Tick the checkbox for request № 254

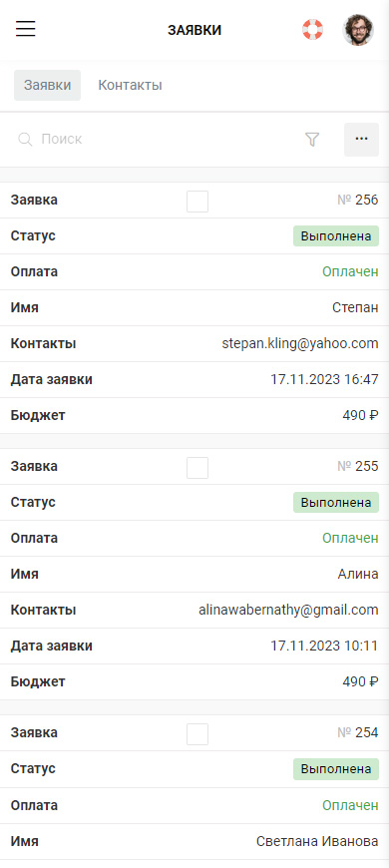click(197, 734)
